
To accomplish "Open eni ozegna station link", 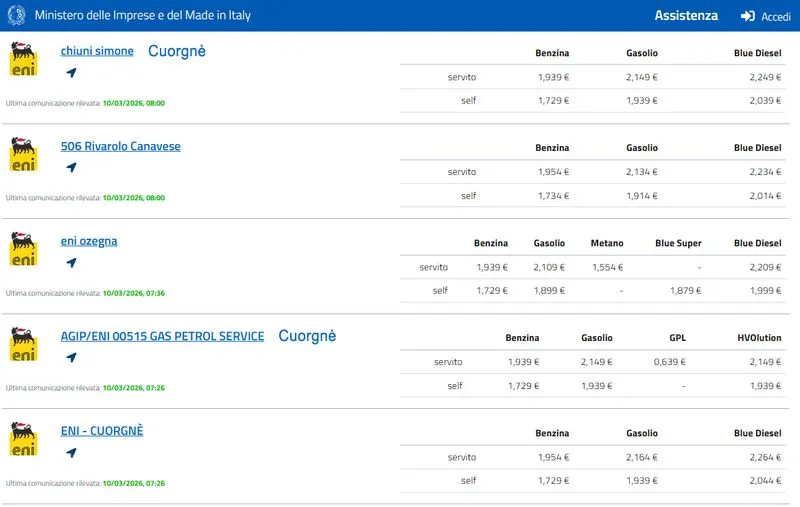I will [89, 241].
